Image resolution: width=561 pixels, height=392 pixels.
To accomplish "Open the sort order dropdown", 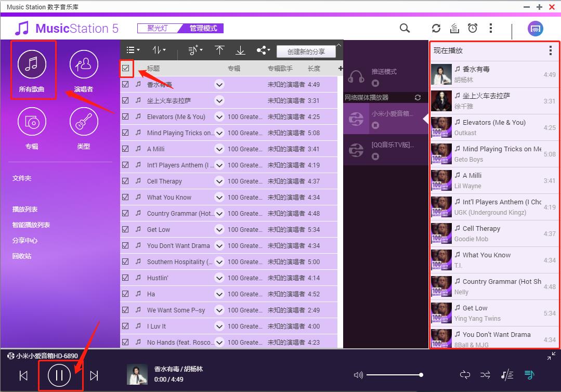I will click(x=159, y=50).
